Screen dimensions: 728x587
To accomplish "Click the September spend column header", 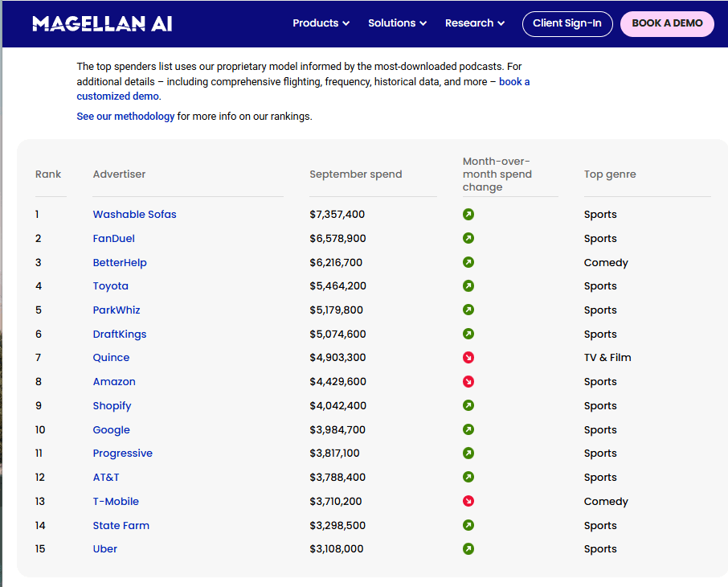I will point(355,174).
